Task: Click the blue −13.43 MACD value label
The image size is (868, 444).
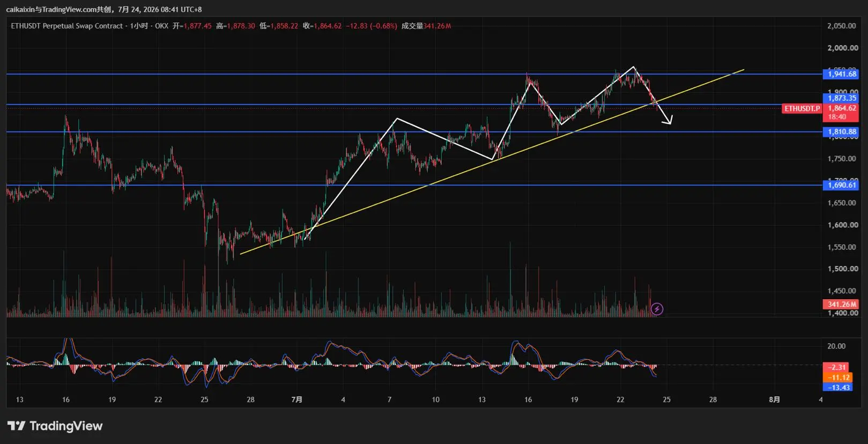Action: pos(837,387)
